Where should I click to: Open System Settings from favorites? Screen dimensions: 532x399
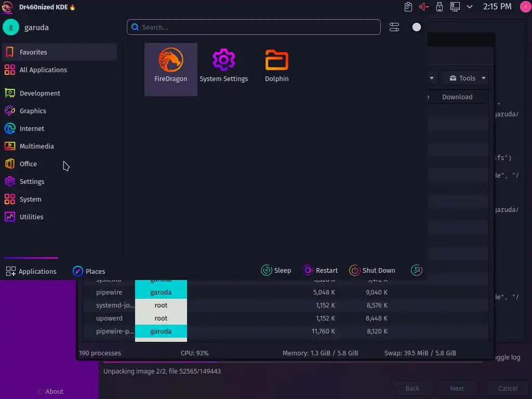tap(223, 69)
